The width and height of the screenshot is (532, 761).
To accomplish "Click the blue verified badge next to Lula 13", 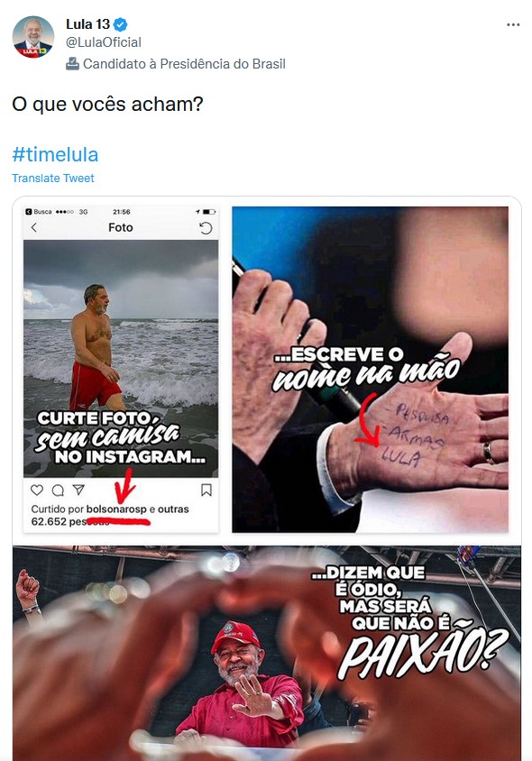I will pos(121,23).
